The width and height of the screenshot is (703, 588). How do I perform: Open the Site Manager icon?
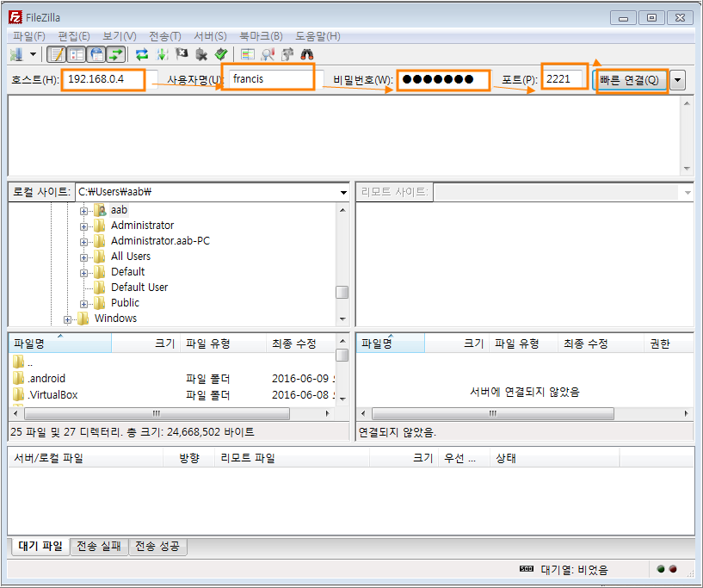click(x=16, y=55)
